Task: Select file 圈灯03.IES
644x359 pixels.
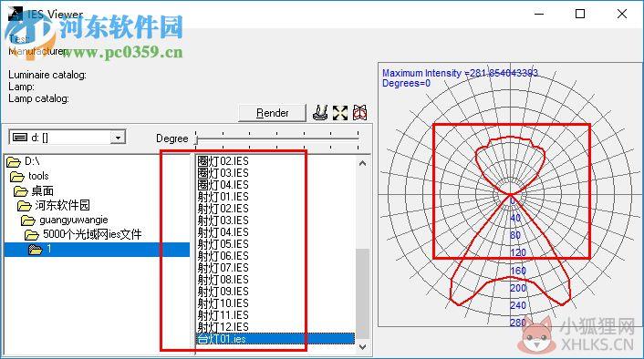Action: click(223, 173)
